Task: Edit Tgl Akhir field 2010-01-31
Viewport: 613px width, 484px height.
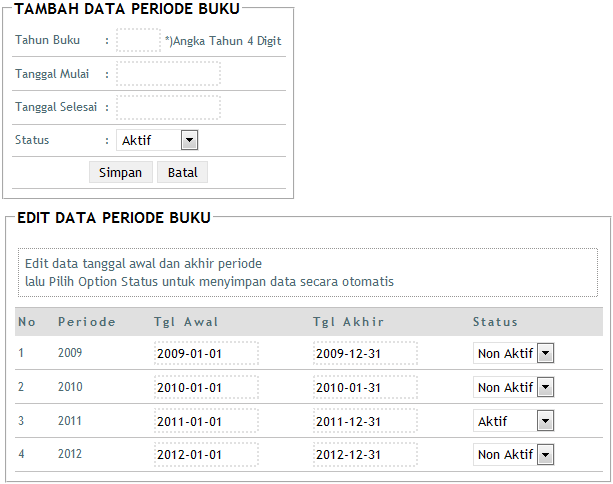Action: (x=365, y=387)
